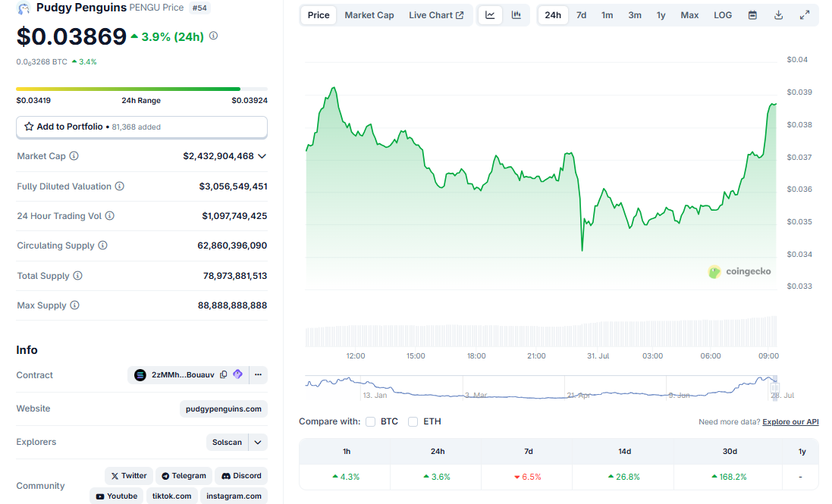Screen dimensions: 832x504
Task: Show the Market Cap info tooltip
Action: point(74,156)
